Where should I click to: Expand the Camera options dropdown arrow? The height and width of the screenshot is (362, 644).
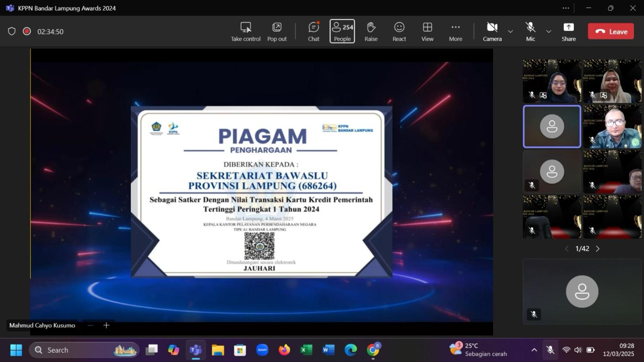coord(510,31)
